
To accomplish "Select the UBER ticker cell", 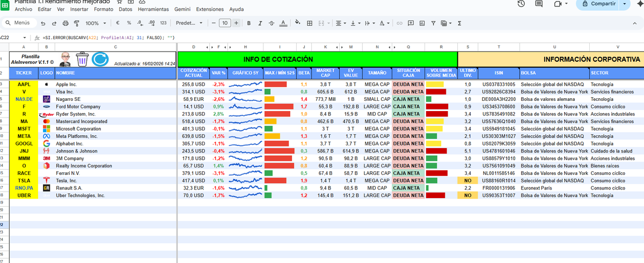I will tap(24, 195).
